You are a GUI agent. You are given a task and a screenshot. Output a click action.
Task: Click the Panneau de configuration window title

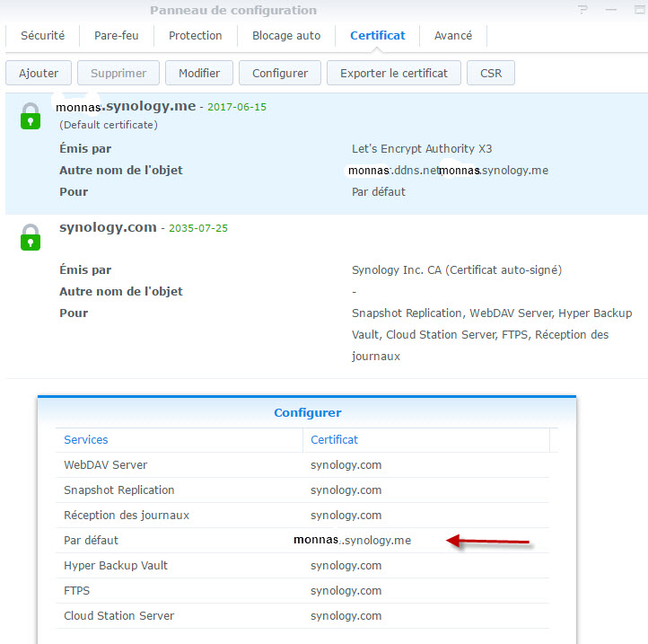(x=233, y=11)
